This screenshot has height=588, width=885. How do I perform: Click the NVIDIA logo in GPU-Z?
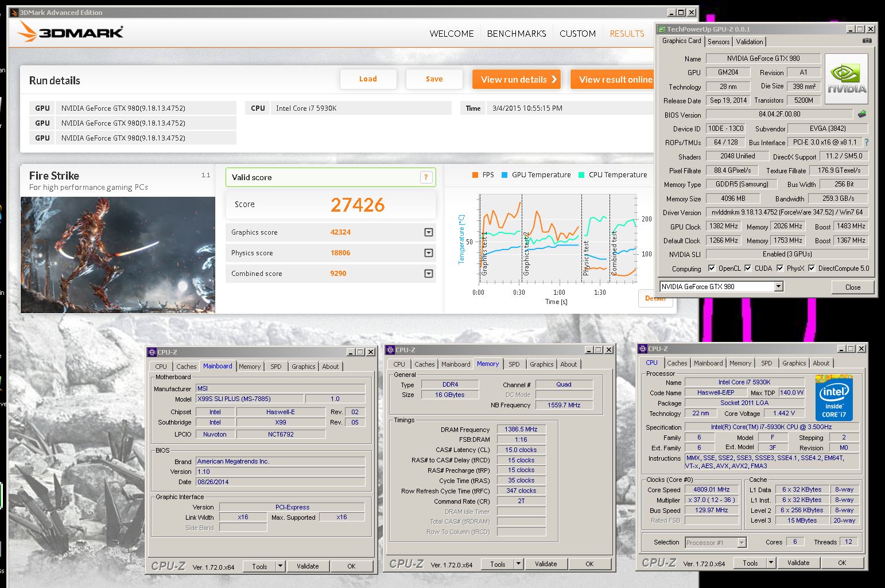(x=846, y=79)
